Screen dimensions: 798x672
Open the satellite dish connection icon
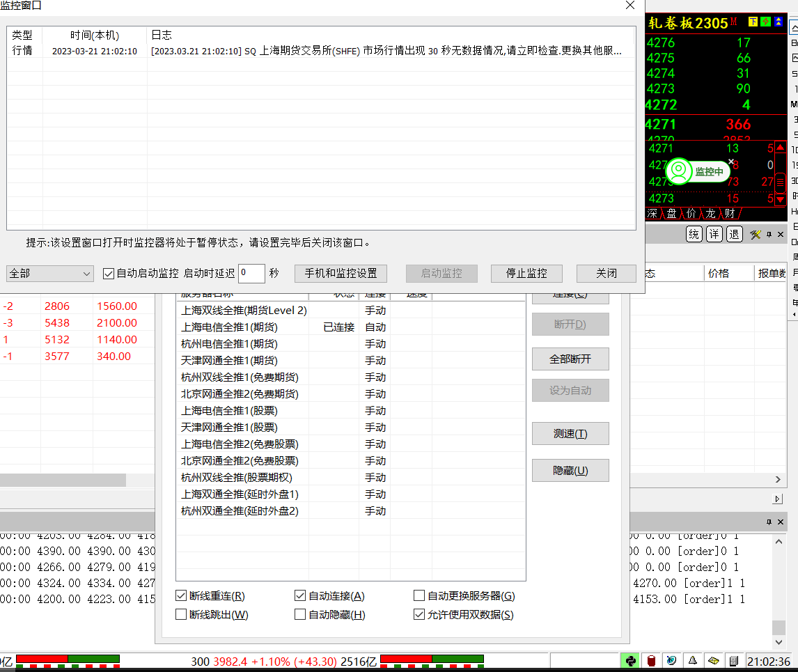(671, 661)
